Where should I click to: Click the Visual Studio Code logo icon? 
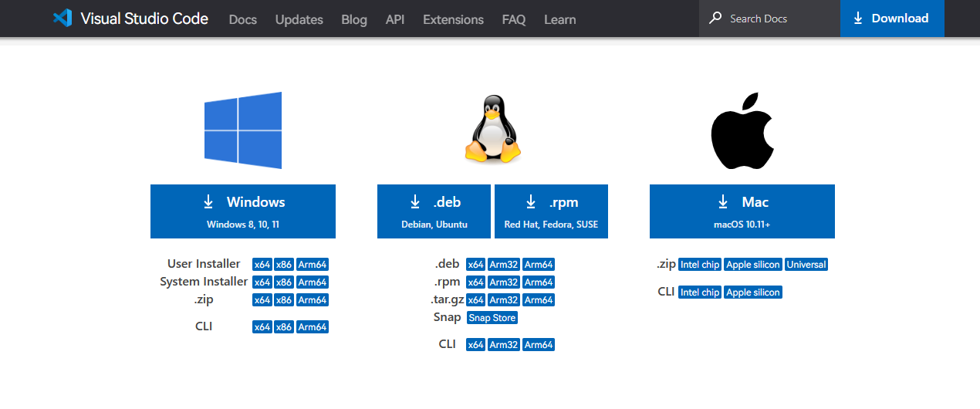[x=63, y=19]
